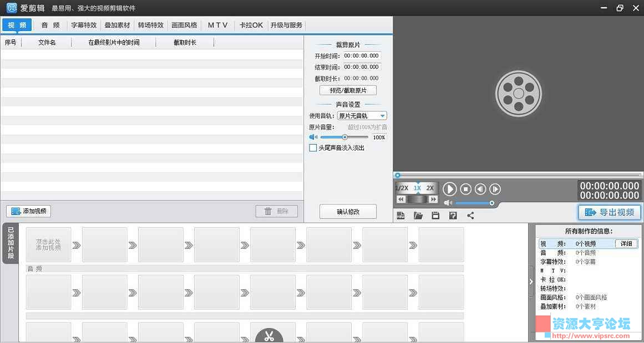Open the 叠加素材 tab
Image resolution: width=644 pixels, height=343 pixels.
coord(117,25)
